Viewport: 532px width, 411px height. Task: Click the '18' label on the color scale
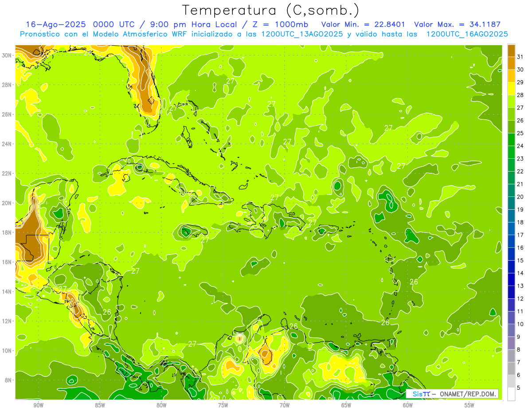click(520, 222)
